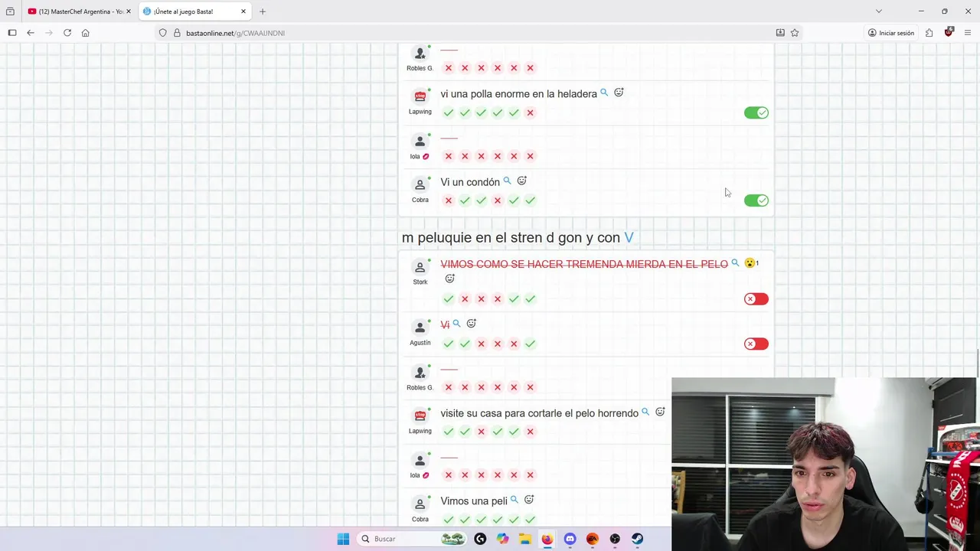Image resolution: width=980 pixels, height=551 pixels.
Task: Click the heading 'm peluquie en el stren d gon y con V'
Action: 518,237
